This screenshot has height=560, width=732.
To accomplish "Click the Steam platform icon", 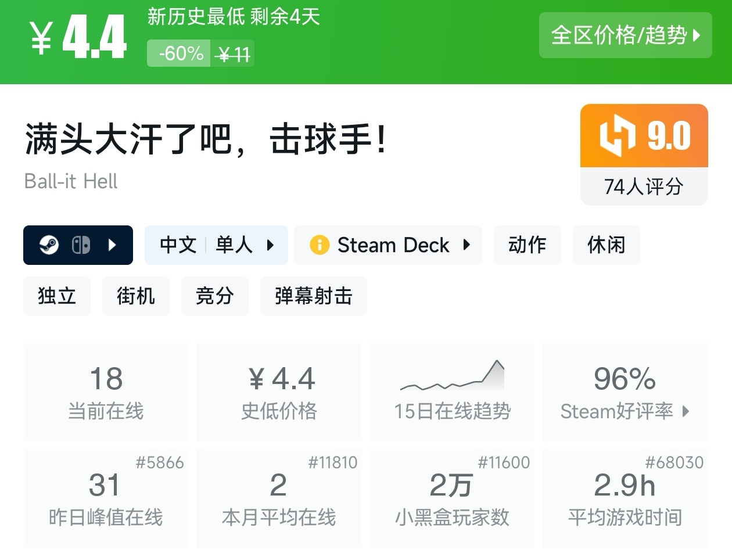I will [x=49, y=245].
